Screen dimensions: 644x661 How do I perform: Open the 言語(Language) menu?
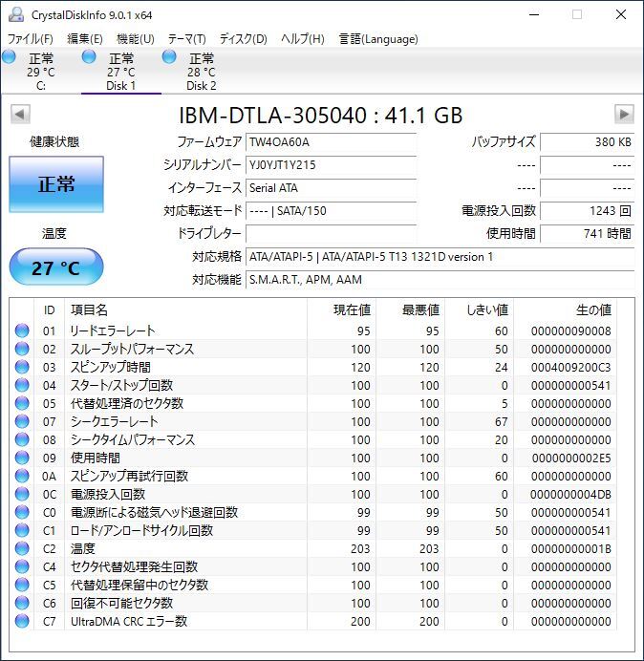[x=378, y=39]
